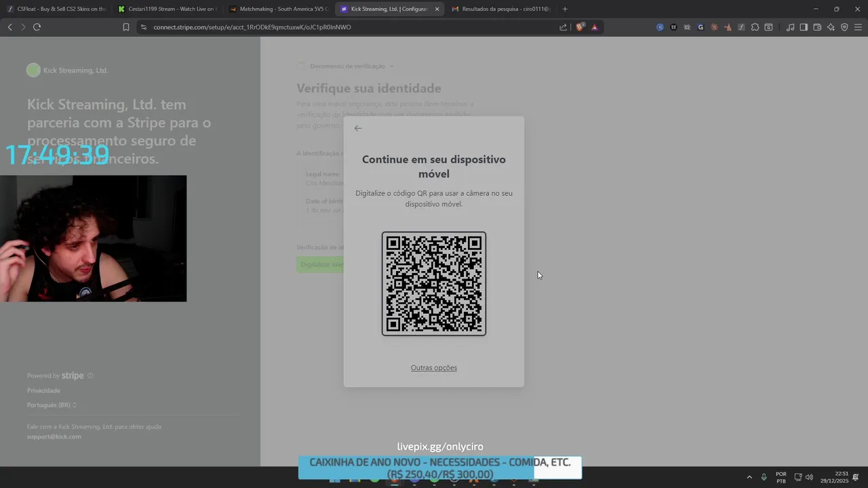This screenshot has height=488, width=868.
Task: Open the browser hamburger main menu
Action: click(x=858, y=27)
